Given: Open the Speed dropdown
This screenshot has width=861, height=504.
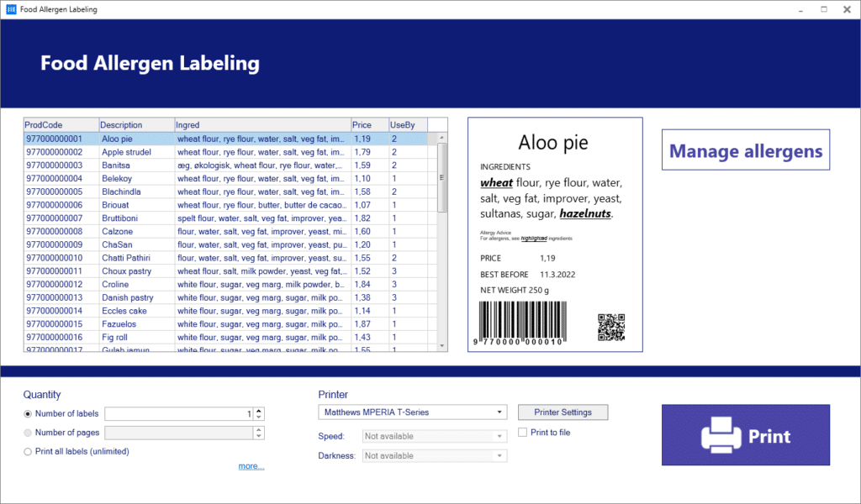Looking at the screenshot, I should click(435, 437).
